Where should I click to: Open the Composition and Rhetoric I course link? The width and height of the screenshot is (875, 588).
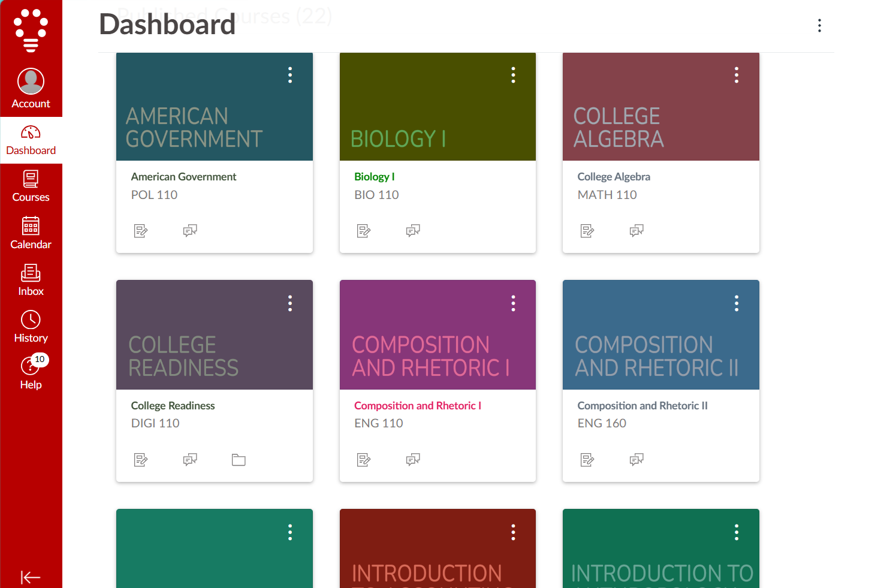[x=418, y=405]
